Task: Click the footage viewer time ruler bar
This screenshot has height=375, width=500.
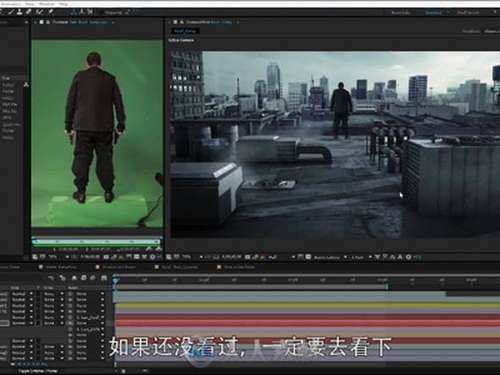Action: [97, 241]
